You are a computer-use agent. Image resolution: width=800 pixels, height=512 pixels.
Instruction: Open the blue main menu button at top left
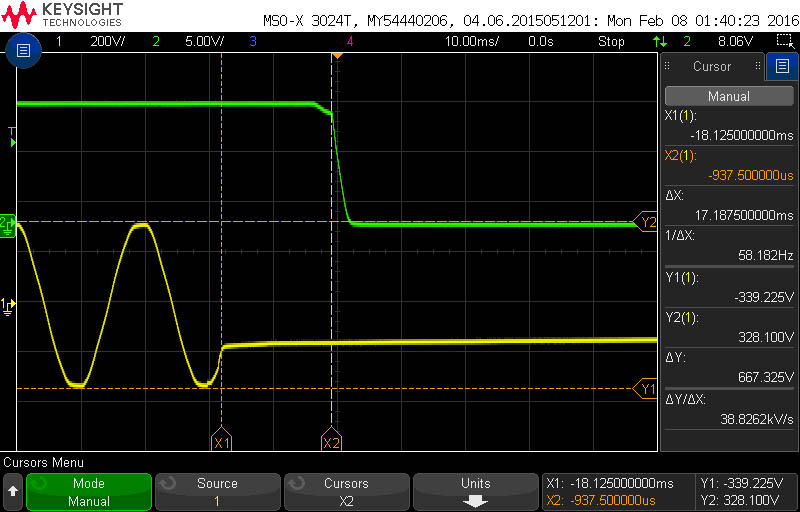[24, 50]
